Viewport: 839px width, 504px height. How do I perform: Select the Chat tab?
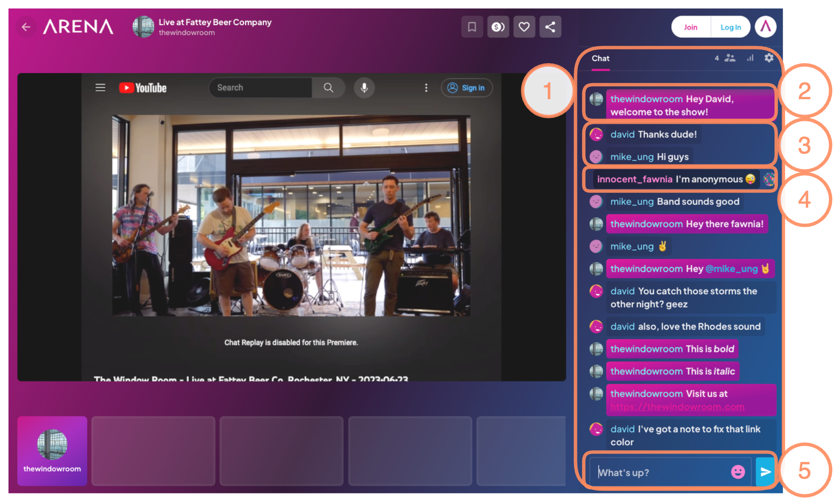[600, 58]
